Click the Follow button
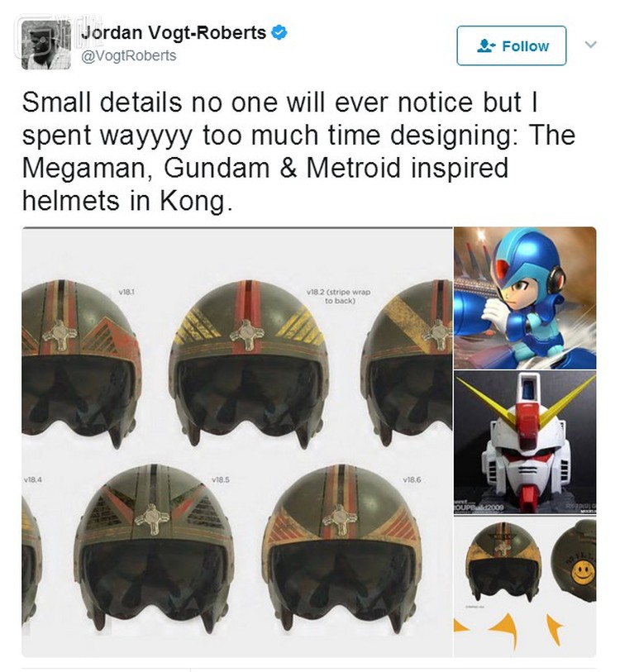 coord(511,45)
